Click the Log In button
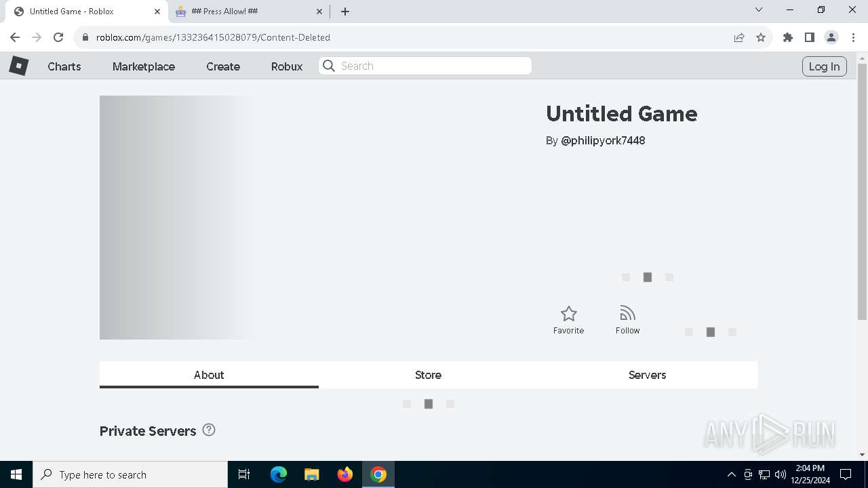The image size is (868, 488). [x=824, y=66]
